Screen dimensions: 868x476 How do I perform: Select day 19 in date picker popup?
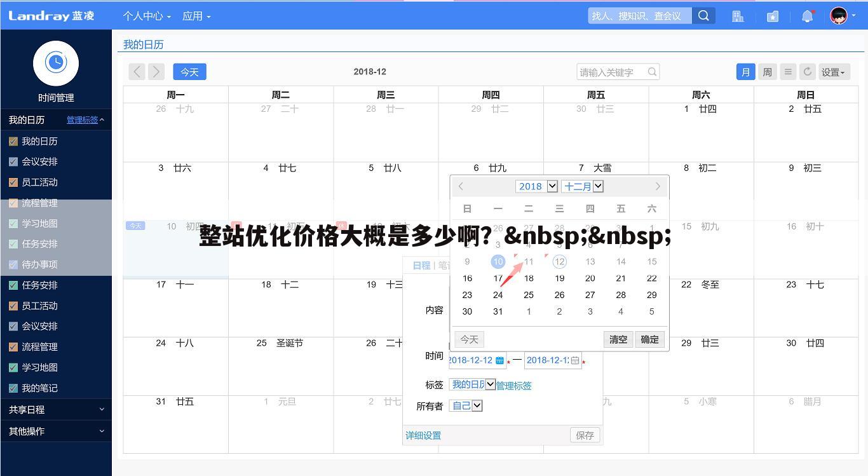(559, 278)
